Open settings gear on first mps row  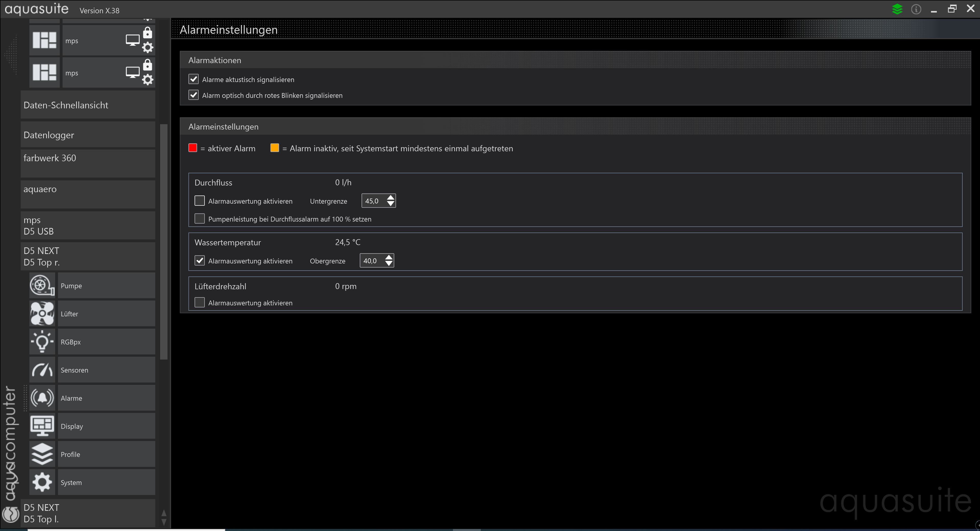click(x=148, y=48)
